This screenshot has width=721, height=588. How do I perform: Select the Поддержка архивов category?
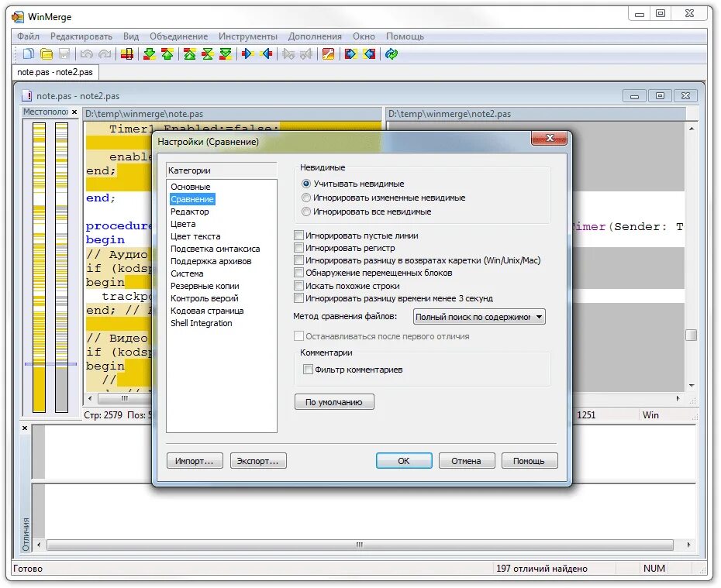pos(211,261)
